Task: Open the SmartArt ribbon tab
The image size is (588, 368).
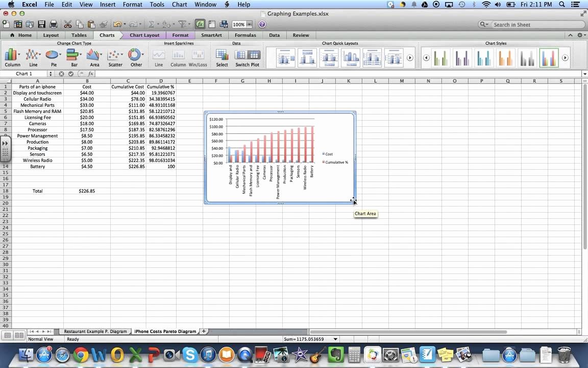Action: (x=211, y=35)
